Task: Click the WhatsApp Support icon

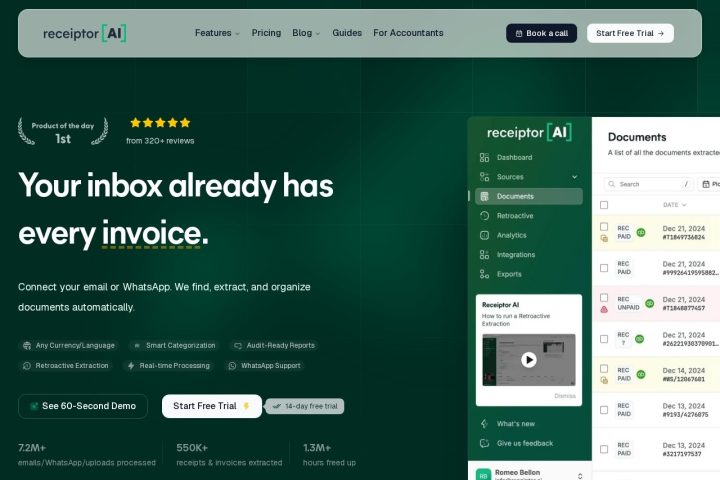Action: tap(232, 366)
